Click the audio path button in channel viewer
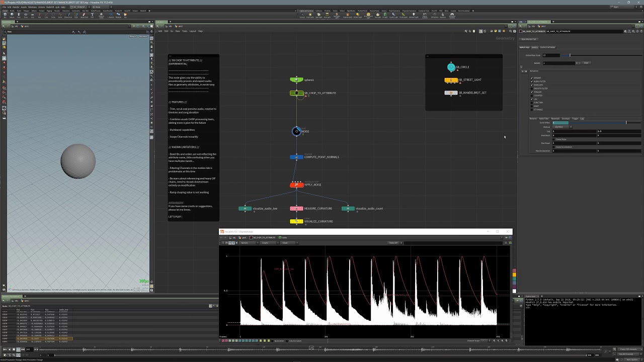Viewport: 644px width, 362px height. pos(283,237)
